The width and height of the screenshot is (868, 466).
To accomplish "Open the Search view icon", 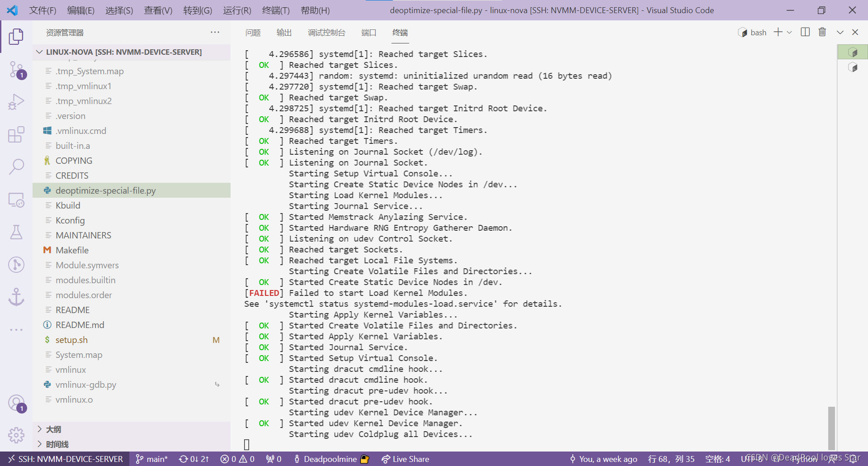I will (16, 167).
